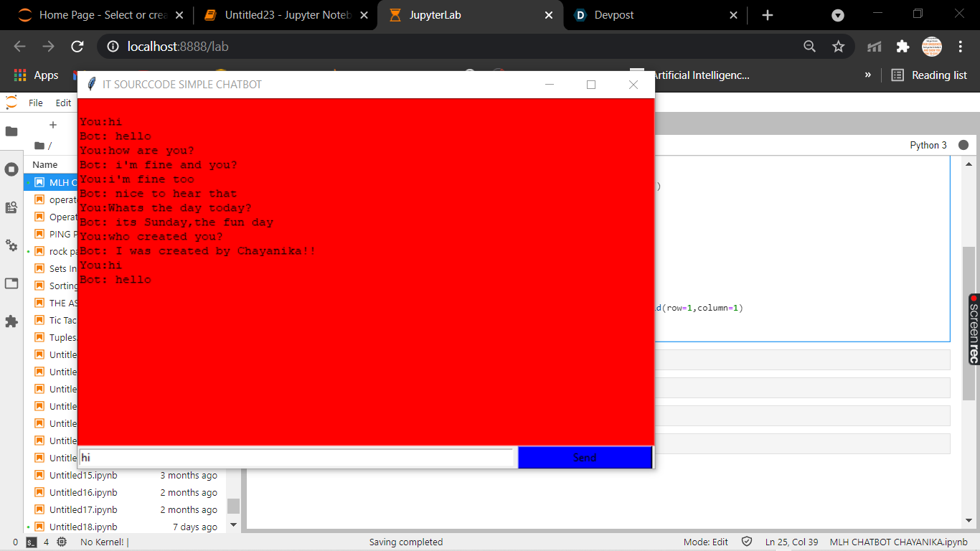Open Chrome extensions puzzle icon
Screen dimensions: 980x551
point(903,47)
